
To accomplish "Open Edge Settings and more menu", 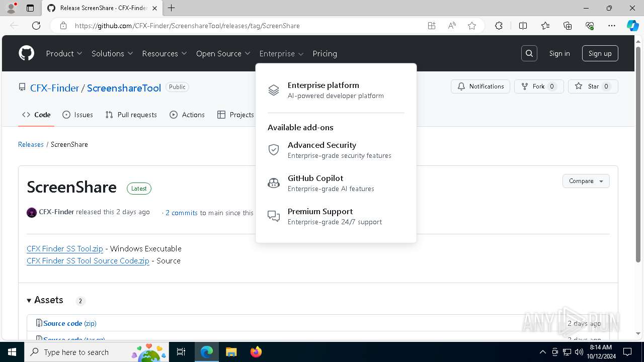I will (612, 26).
